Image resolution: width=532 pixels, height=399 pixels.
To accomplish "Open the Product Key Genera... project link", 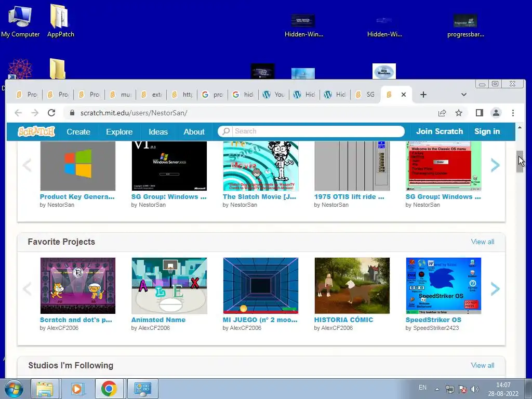I will point(77,196).
